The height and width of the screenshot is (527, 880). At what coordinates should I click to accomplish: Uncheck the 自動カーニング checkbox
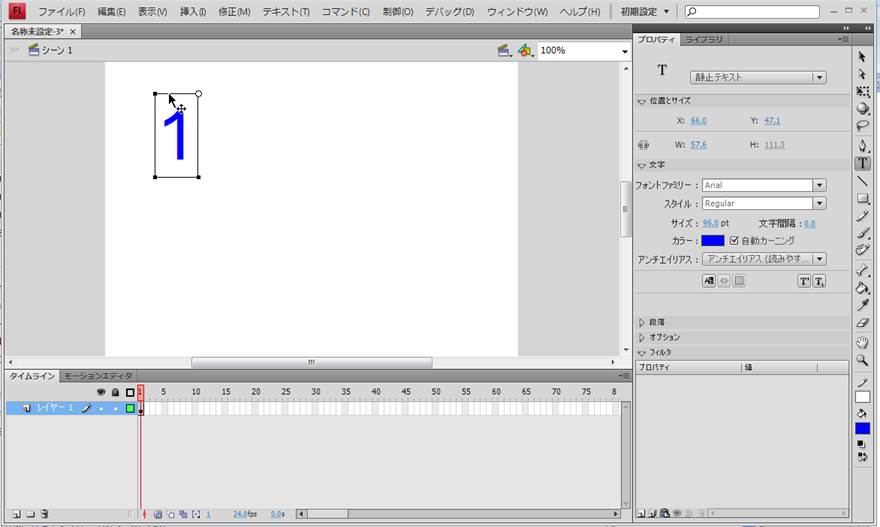[x=735, y=241]
